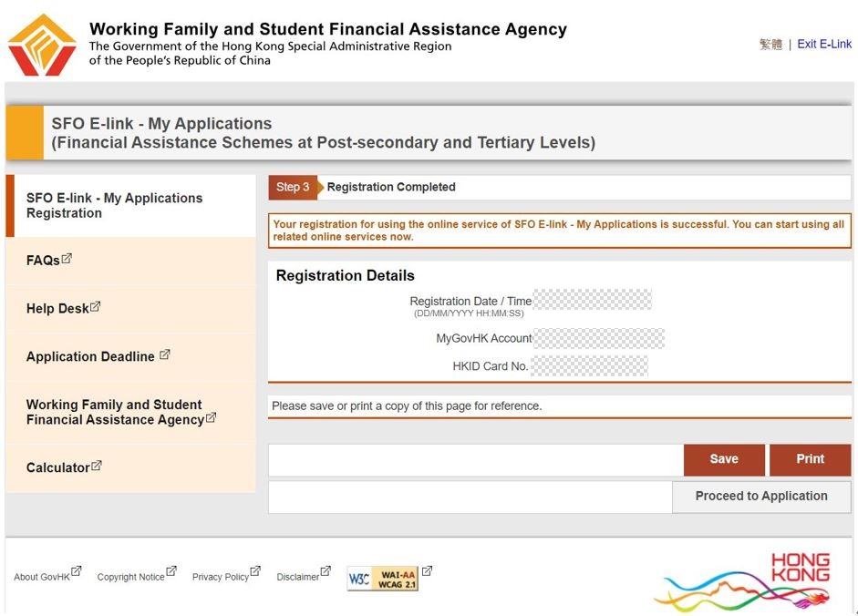Click the W3C WAI-AA WCAG 2.1 badge
The width and height of the screenshot is (858, 616).
[x=383, y=578]
